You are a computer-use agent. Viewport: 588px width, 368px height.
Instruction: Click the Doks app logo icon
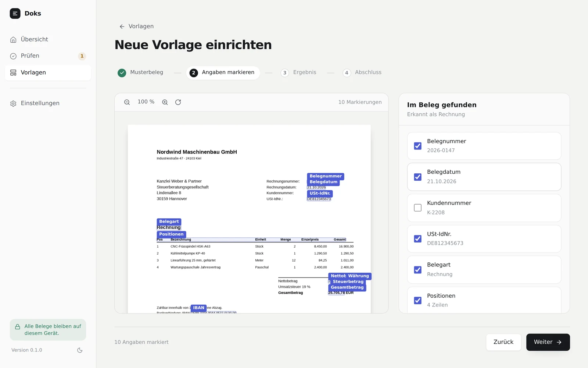pyautogui.click(x=15, y=14)
